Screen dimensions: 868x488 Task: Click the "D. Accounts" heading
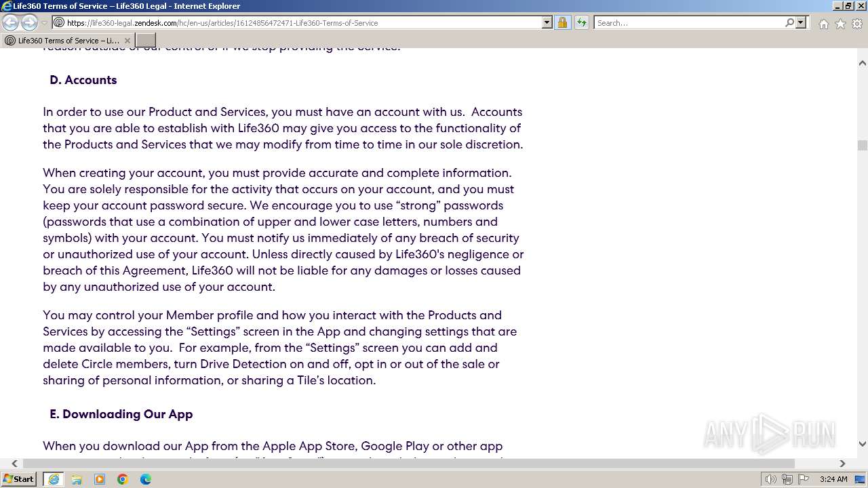83,80
